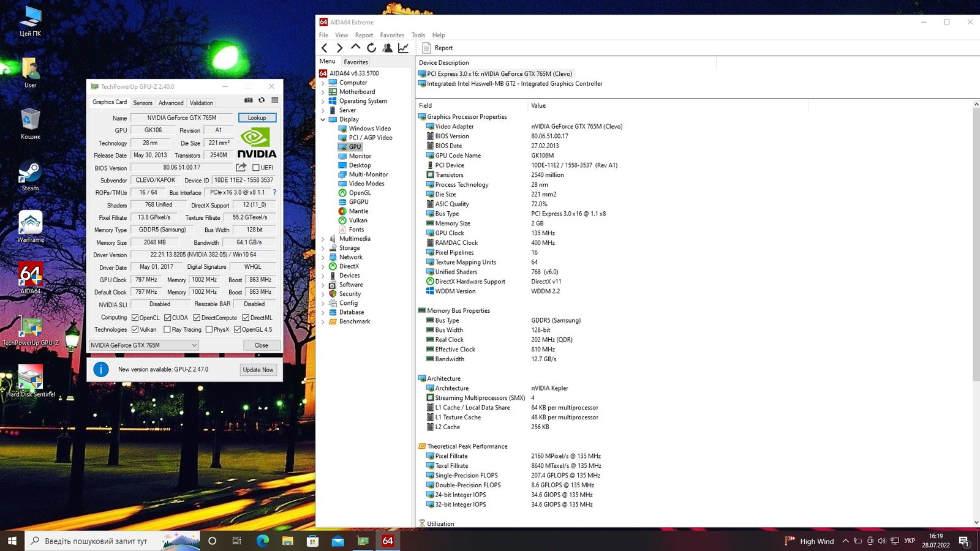
Task: Toggle the PhysX checkbox
Action: pos(209,329)
